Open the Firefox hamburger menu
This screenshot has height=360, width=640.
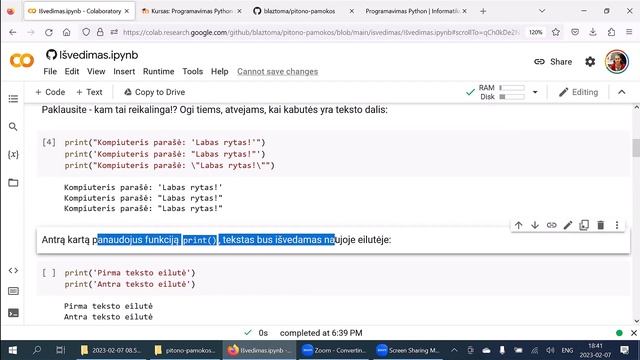tap(629, 32)
